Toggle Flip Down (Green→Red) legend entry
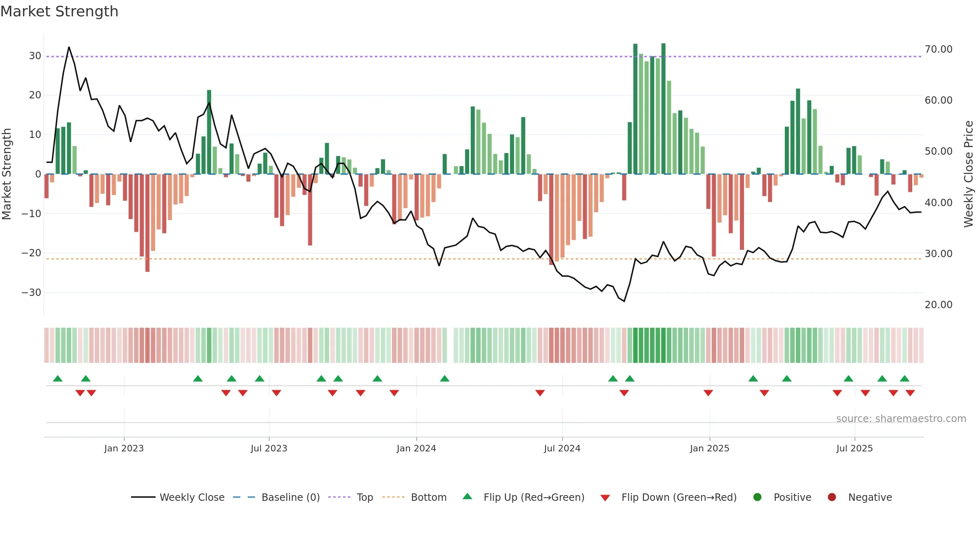Image resolution: width=980 pixels, height=551 pixels. [x=668, y=497]
